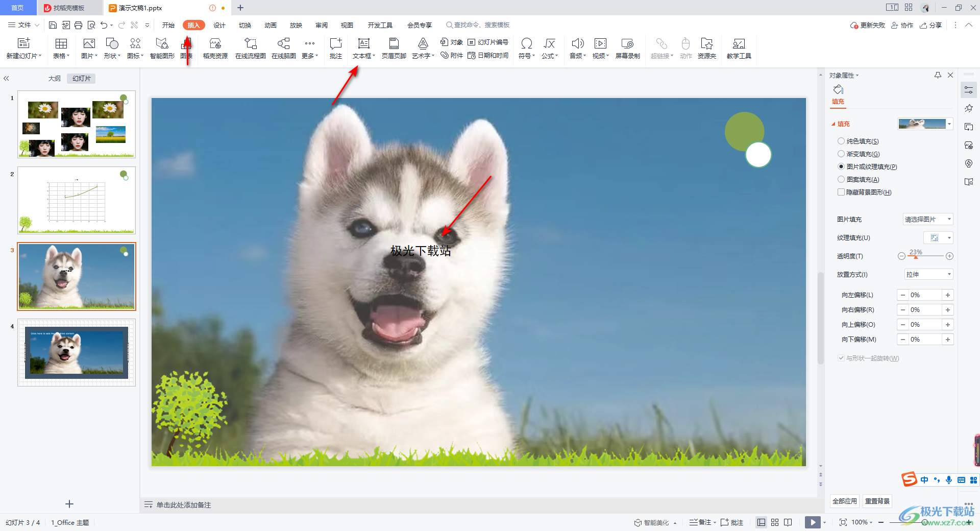
Task: Click the Smart Graphics icon
Action: tap(162, 44)
